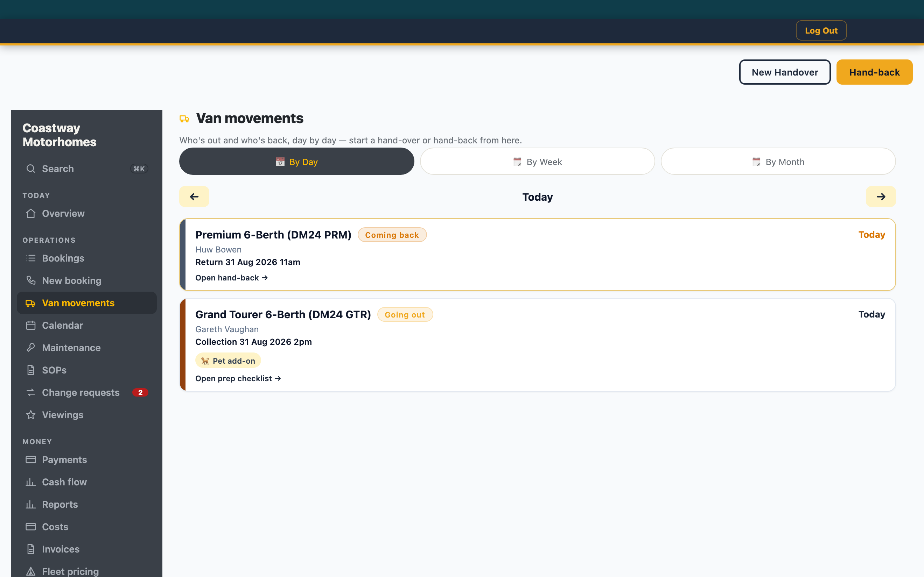
Task: Click the Viewings star icon
Action: 31,415
